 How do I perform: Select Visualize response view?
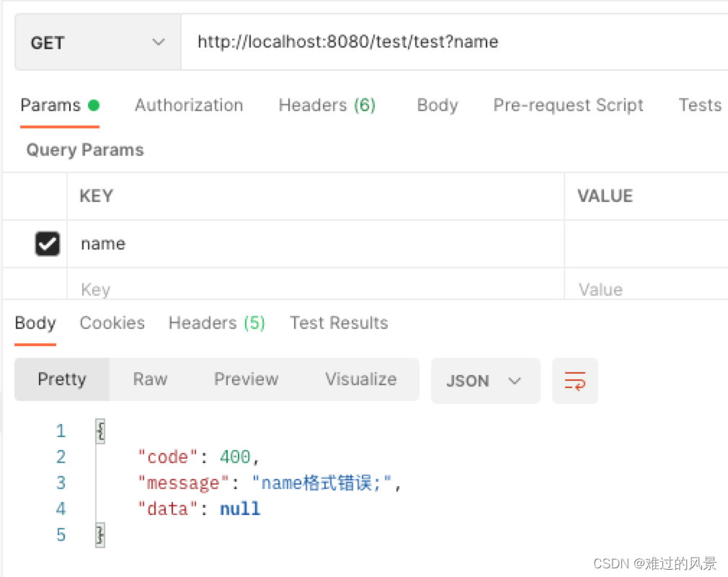360,379
